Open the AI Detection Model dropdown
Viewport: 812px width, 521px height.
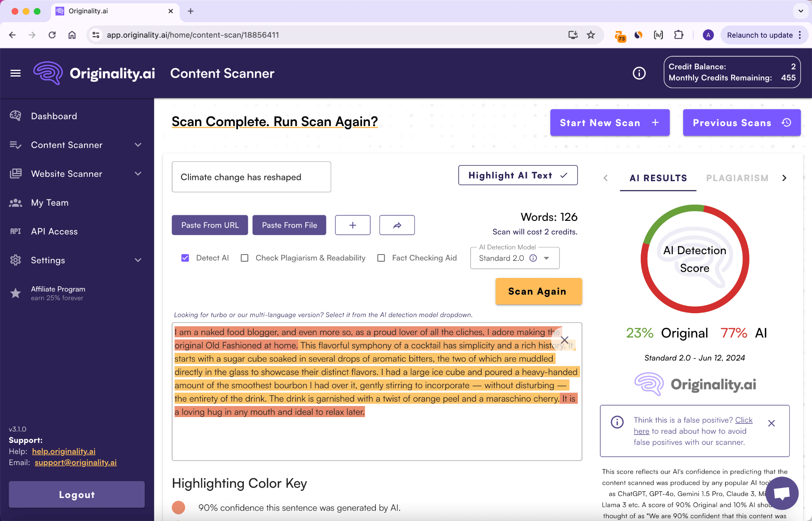pyautogui.click(x=546, y=258)
